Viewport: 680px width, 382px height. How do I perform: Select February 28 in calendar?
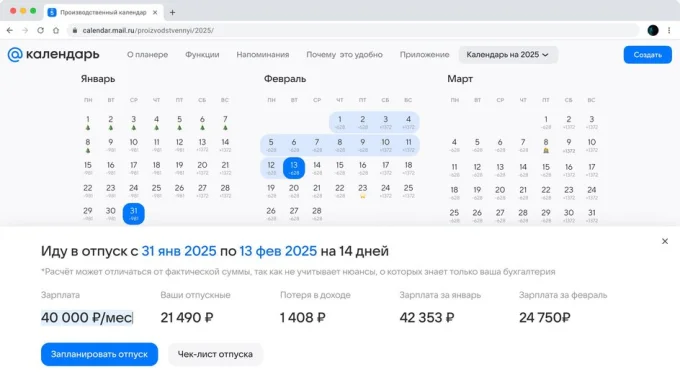pos(317,214)
